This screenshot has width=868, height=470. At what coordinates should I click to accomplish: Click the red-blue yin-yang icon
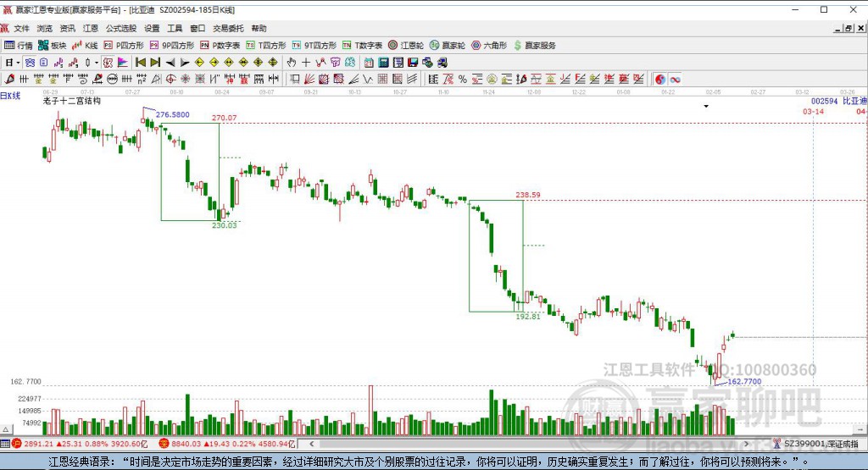coord(659,79)
